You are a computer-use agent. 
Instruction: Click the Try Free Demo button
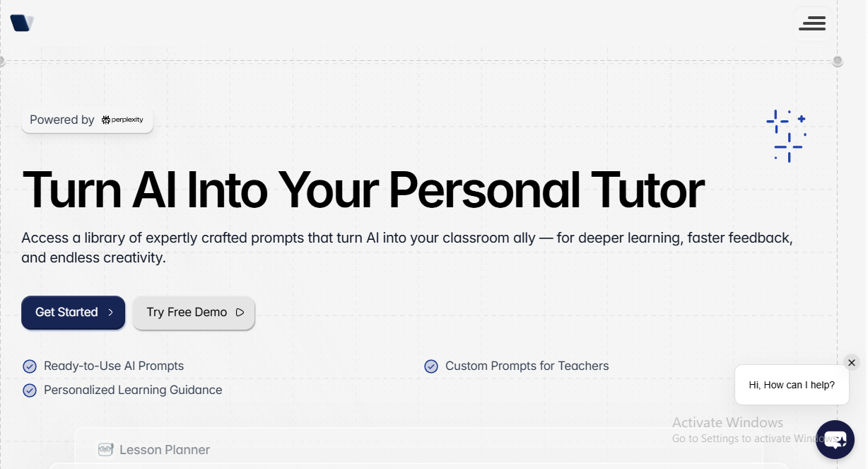tap(194, 313)
